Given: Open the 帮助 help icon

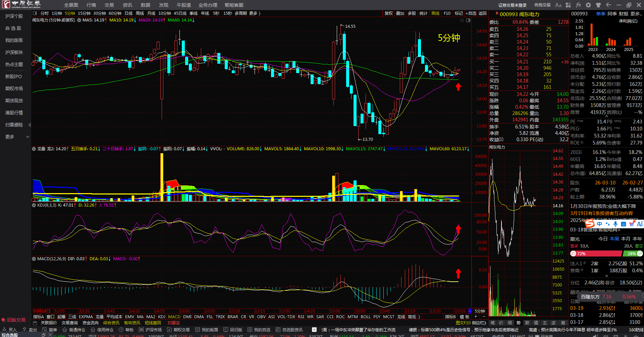Looking at the screenshot, I should (121, 330).
